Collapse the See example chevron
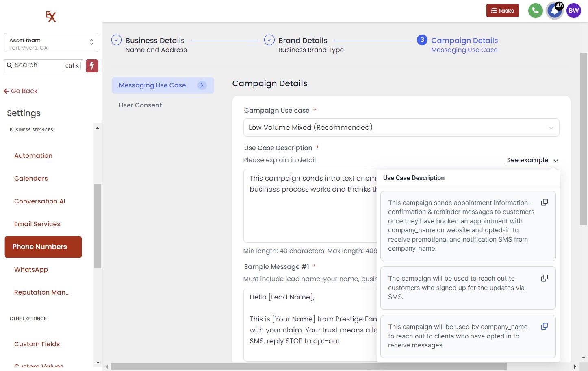588x371 pixels. 555,161
